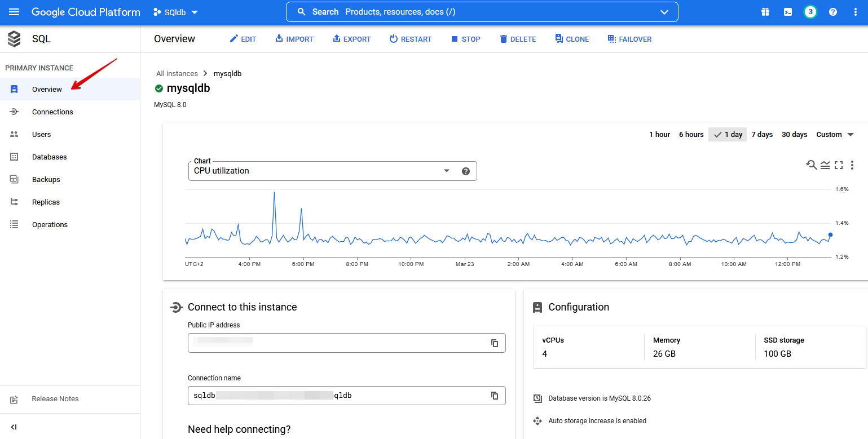The image size is (868, 439).
Task: Select the 6 hours time range
Action: coord(691,135)
